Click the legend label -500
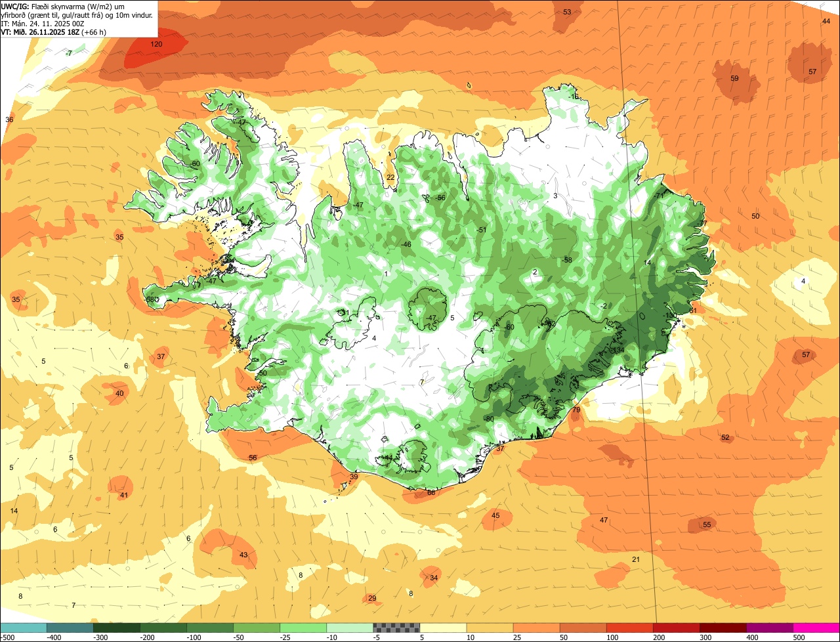This screenshot has height=642, width=840. [x=8, y=637]
